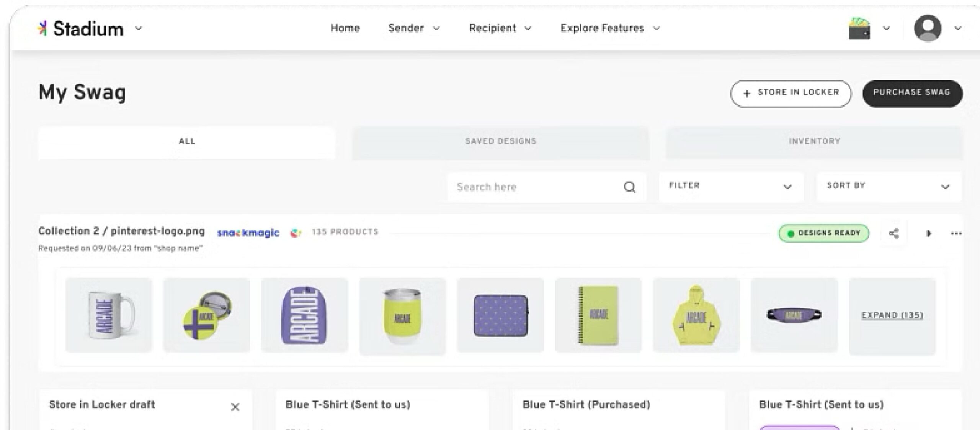Click the colorful icon next to snackmagic

(x=296, y=233)
